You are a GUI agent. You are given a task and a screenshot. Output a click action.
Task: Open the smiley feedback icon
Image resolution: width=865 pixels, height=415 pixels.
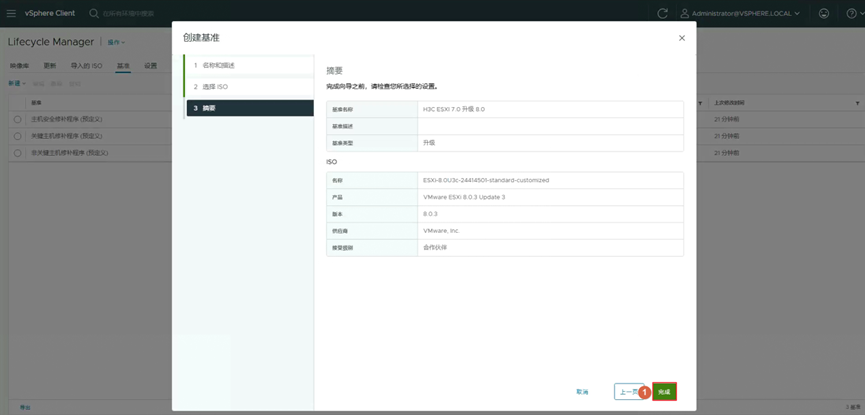824,13
